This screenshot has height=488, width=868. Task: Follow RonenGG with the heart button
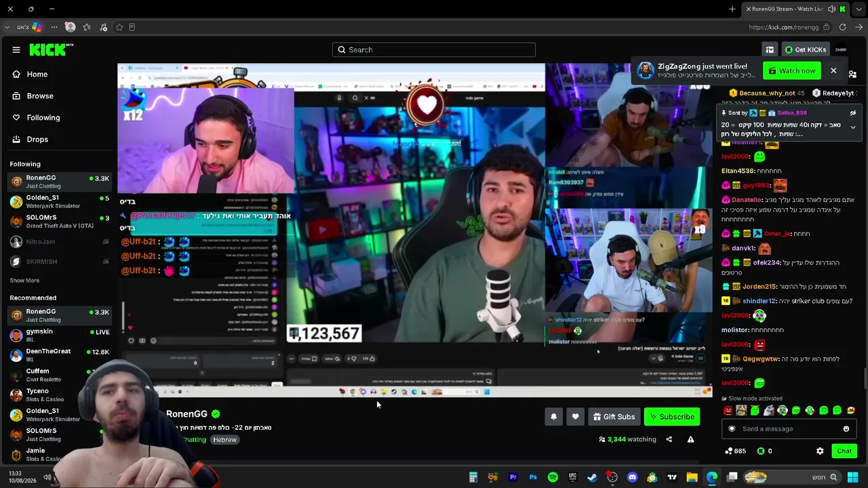pyautogui.click(x=575, y=417)
